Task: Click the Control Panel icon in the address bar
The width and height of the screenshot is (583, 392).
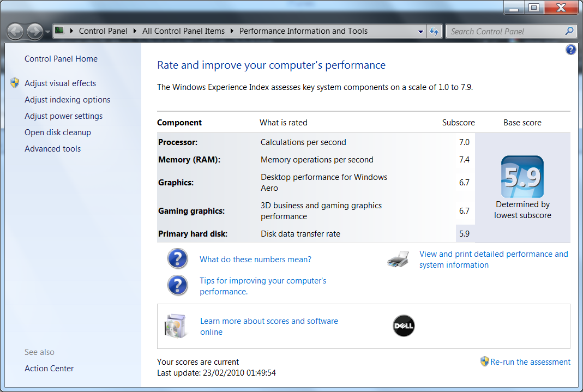Action: [59, 31]
